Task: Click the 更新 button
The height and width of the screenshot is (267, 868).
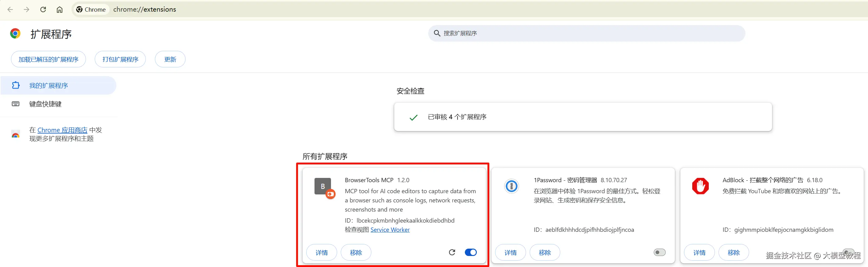Action: [x=170, y=59]
